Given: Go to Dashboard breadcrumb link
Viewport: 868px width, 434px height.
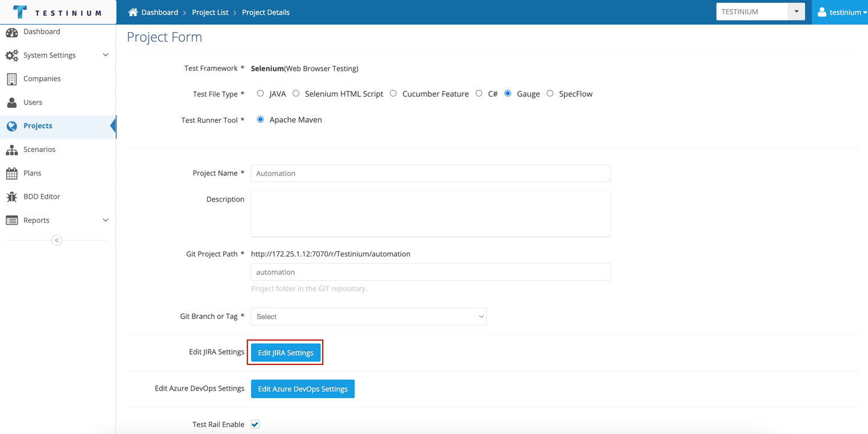Looking at the screenshot, I should (159, 12).
